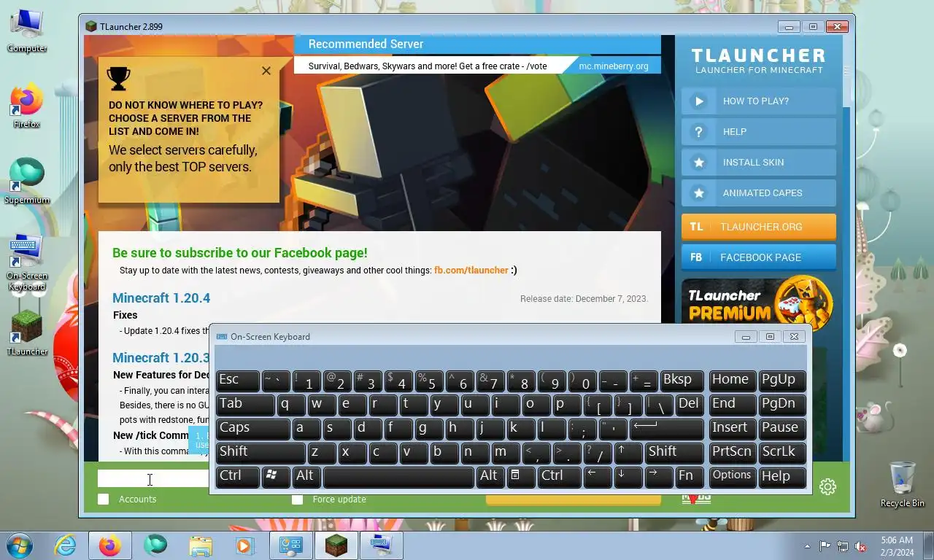Click the right arrow key on keyboard
This screenshot has height=560, width=934.
tap(658, 477)
